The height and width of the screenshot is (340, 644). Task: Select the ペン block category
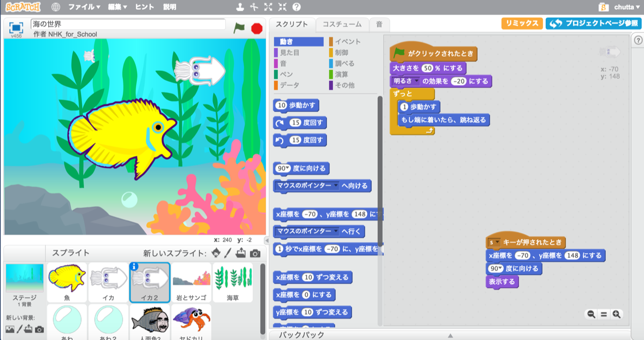click(x=298, y=74)
